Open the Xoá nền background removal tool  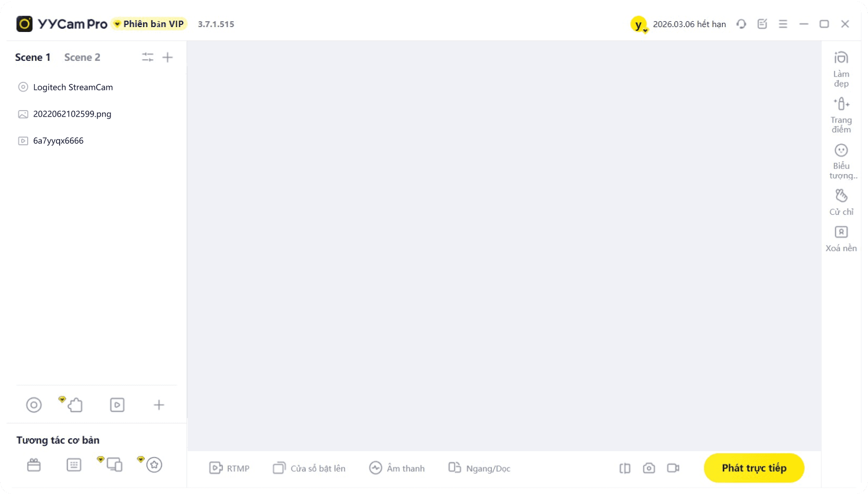pos(841,239)
